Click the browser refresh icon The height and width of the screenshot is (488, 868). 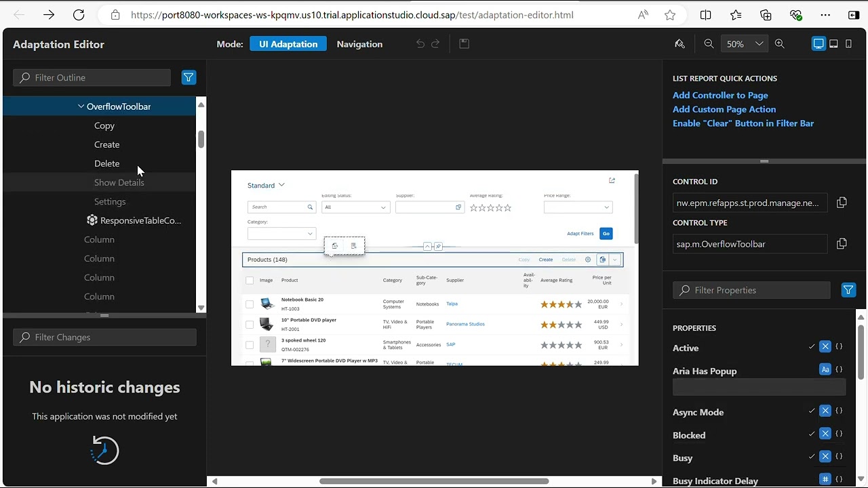coord(79,15)
